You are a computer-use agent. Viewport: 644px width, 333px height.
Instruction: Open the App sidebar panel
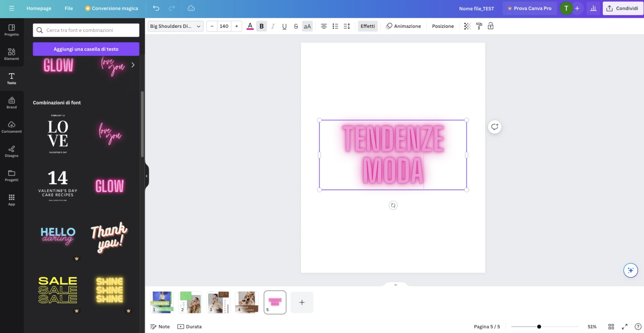click(11, 200)
